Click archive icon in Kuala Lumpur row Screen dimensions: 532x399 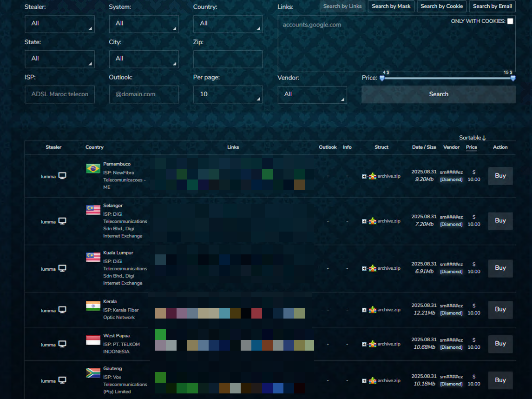[373, 268]
